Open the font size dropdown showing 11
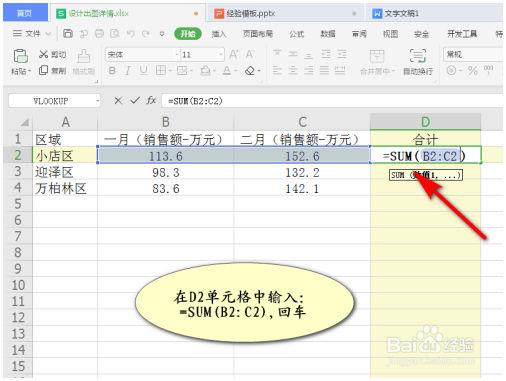 click(x=221, y=54)
